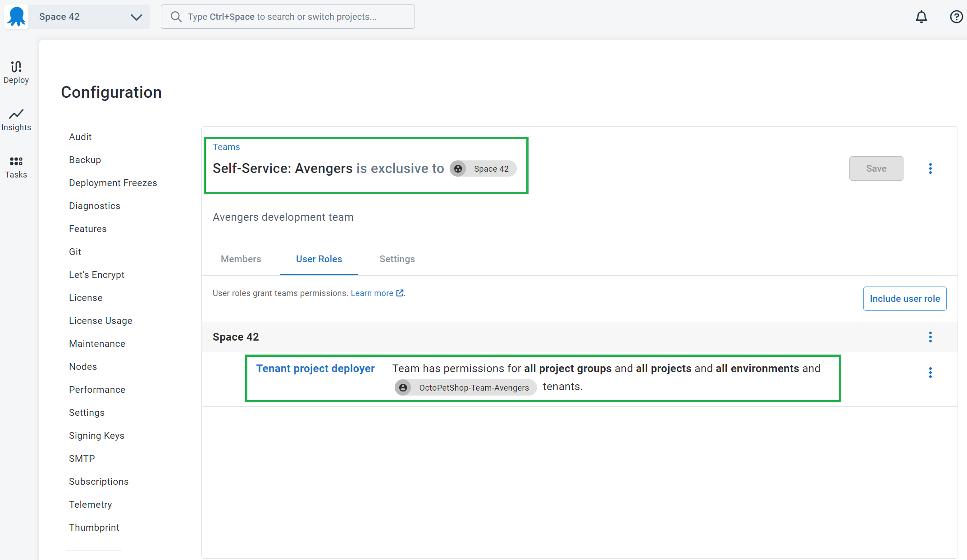Open Backup in the configuration menu
Image resolution: width=967 pixels, height=560 pixels.
coord(85,160)
